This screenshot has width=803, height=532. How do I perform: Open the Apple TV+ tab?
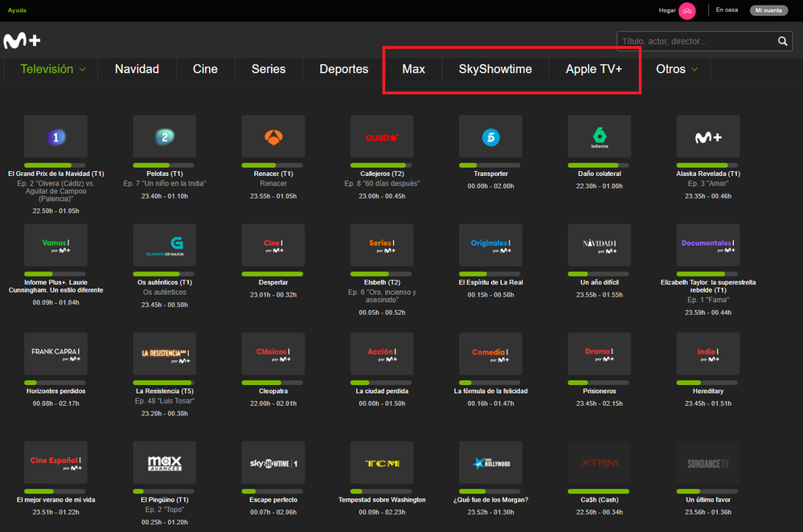click(x=593, y=69)
